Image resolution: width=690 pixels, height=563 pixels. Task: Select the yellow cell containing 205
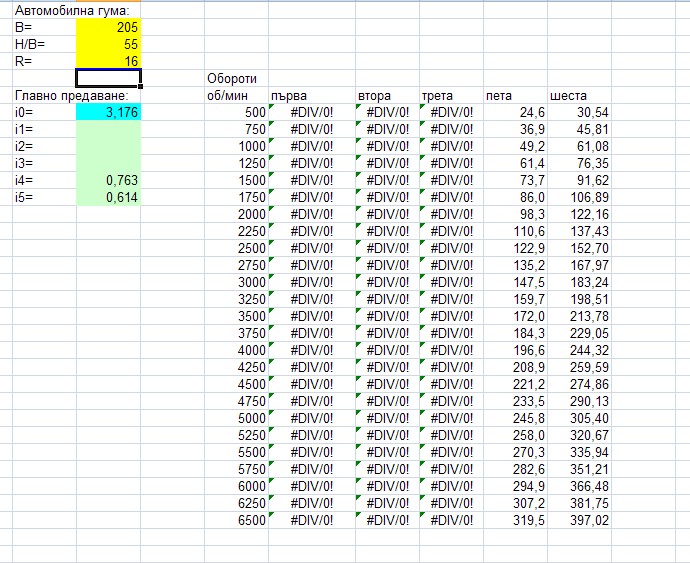pos(108,27)
